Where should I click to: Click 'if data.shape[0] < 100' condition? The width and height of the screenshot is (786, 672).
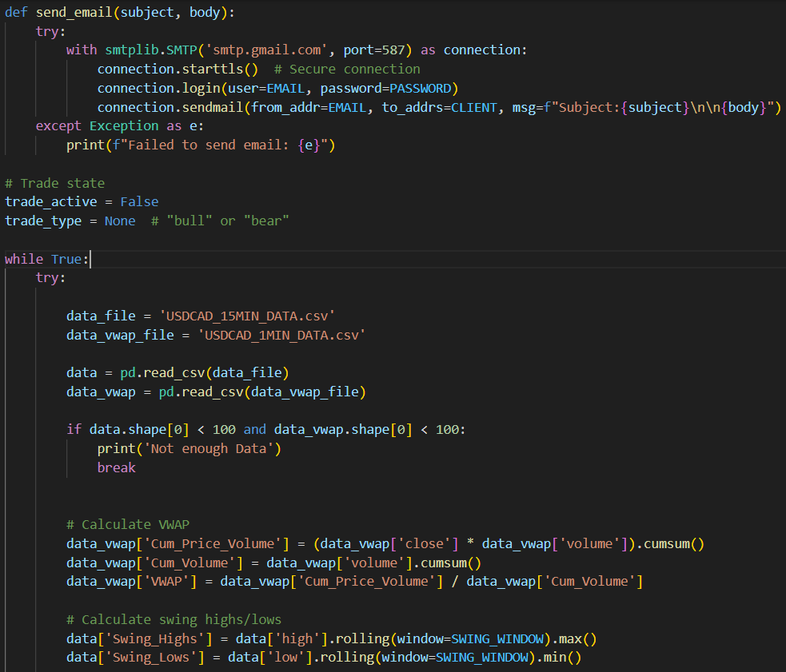[151, 429]
